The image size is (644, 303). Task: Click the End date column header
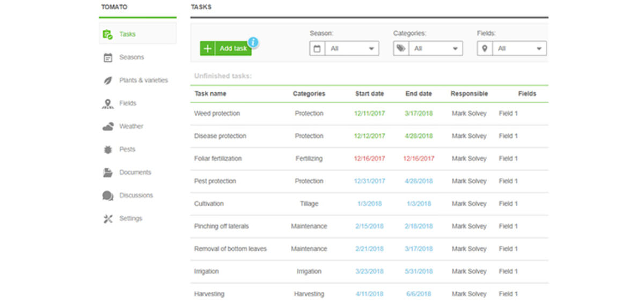click(419, 93)
